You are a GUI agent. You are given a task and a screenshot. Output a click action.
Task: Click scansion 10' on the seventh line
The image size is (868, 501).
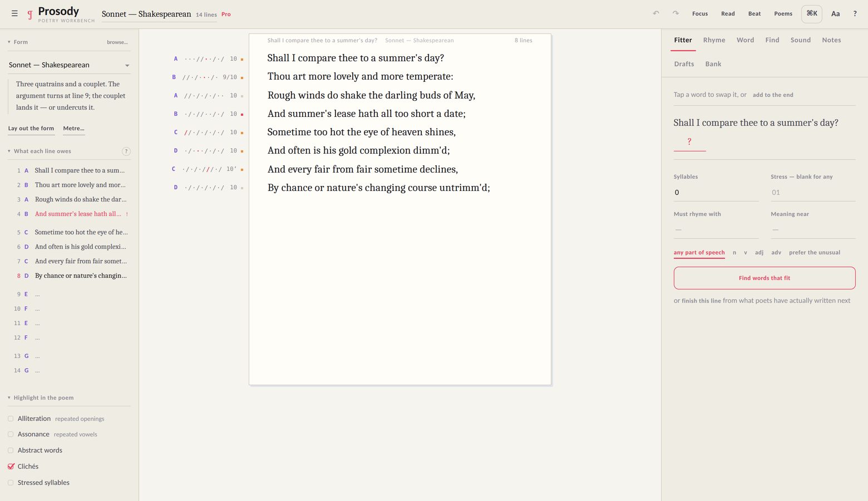[231, 169]
